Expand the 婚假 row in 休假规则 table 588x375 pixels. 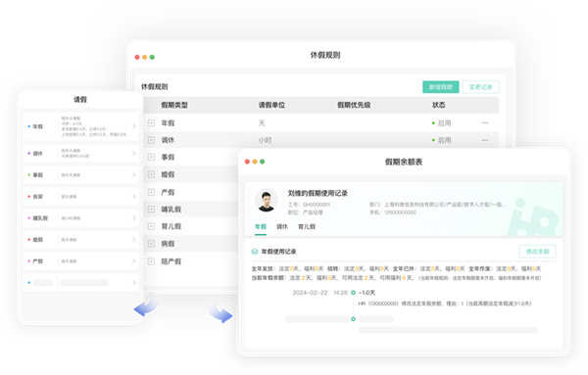click(151, 174)
